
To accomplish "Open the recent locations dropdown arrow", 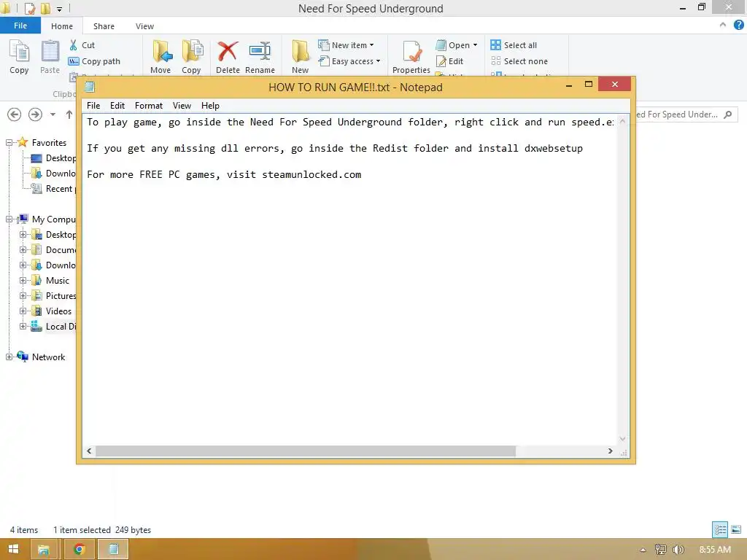I will 53,114.
